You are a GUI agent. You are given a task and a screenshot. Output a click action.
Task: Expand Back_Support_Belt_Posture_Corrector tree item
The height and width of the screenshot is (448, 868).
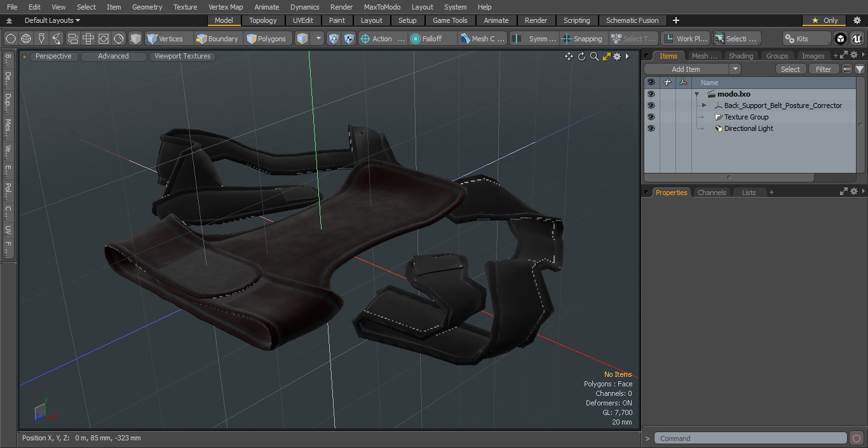[704, 105]
